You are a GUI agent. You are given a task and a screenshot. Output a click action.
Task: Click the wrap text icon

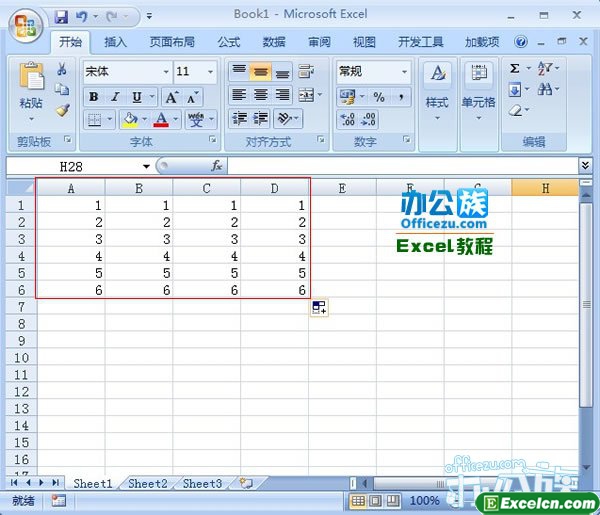click(306, 71)
